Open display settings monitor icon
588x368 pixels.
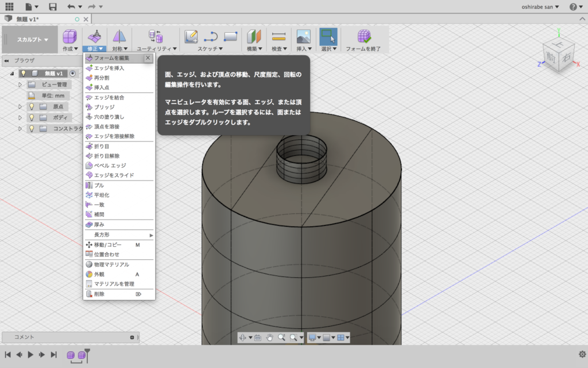tap(312, 338)
